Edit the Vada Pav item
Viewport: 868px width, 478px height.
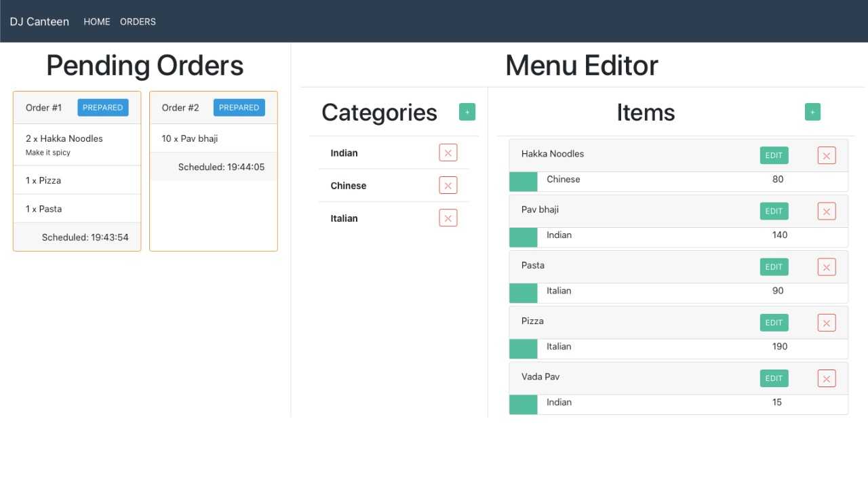774,378
